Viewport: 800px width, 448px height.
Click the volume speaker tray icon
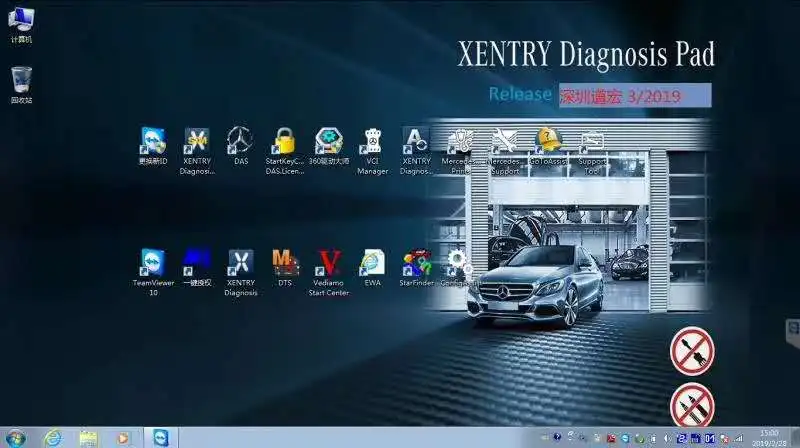667,438
